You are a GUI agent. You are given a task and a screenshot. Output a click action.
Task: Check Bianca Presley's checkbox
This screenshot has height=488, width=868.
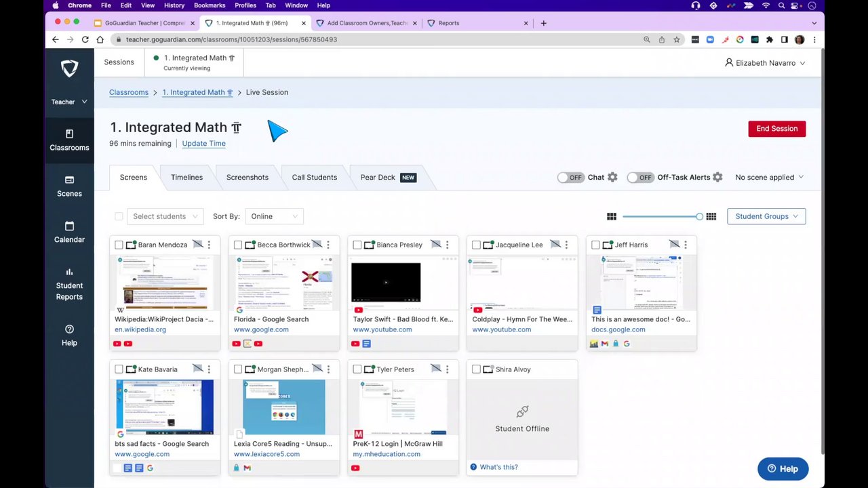[x=357, y=245]
